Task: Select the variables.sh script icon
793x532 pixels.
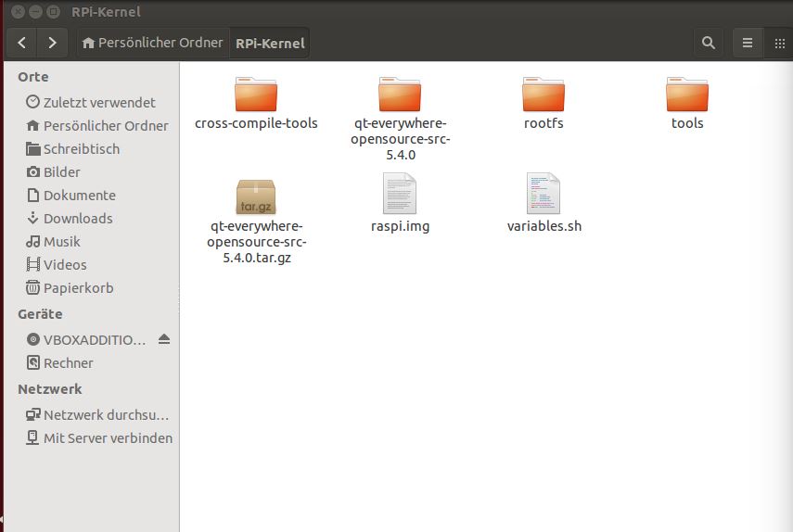Action: pos(544,194)
